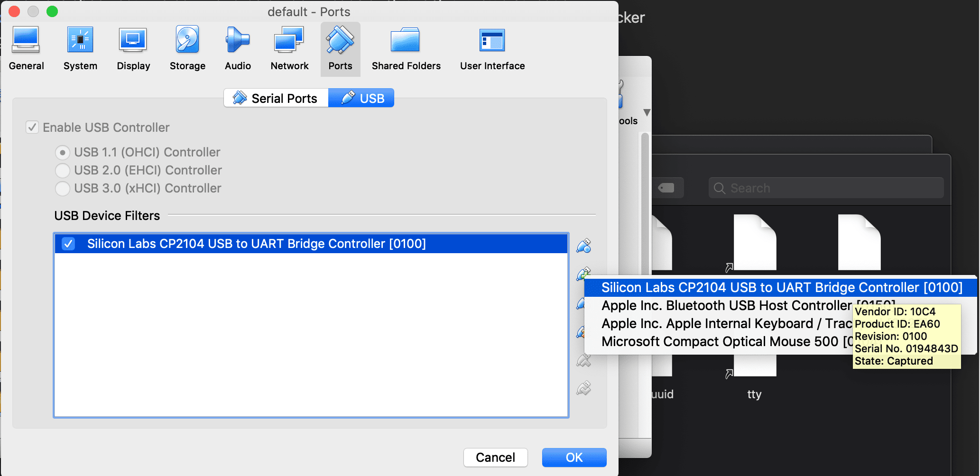Image resolution: width=980 pixels, height=476 pixels.
Task: Select USB 2.0 (EHCI) Controller radio button
Action: coord(62,170)
